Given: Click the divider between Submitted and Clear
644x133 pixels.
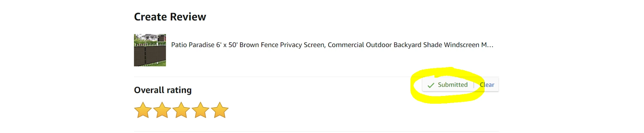Looking at the screenshot, I should click(474, 85).
